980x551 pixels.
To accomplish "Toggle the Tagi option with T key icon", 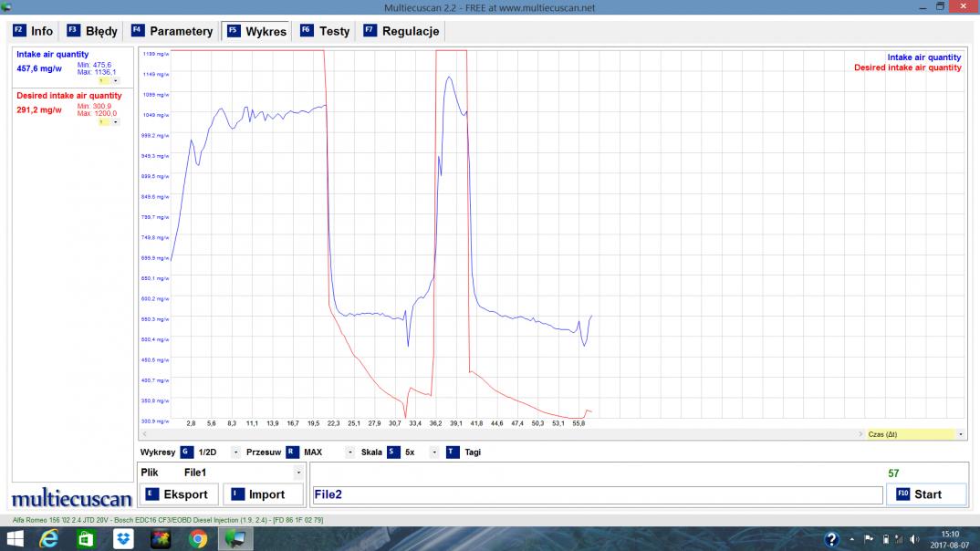I will point(453,452).
